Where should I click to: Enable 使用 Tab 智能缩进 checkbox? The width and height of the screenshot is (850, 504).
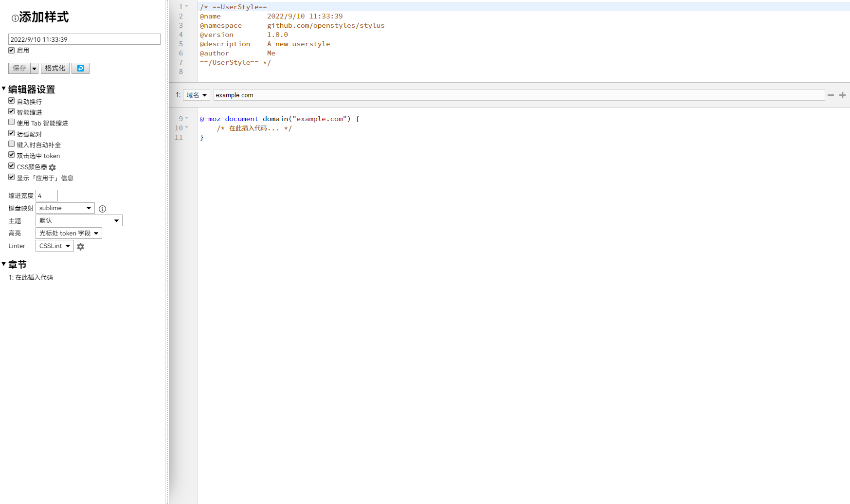[x=12, y=122]
